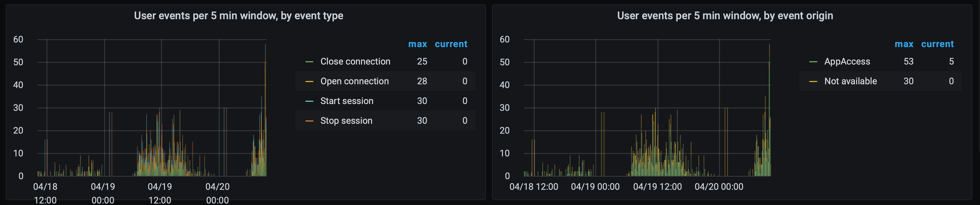This screenshot has height=205, width=980.
Task: Click Open connection max value 28
Action: point(422,81)
